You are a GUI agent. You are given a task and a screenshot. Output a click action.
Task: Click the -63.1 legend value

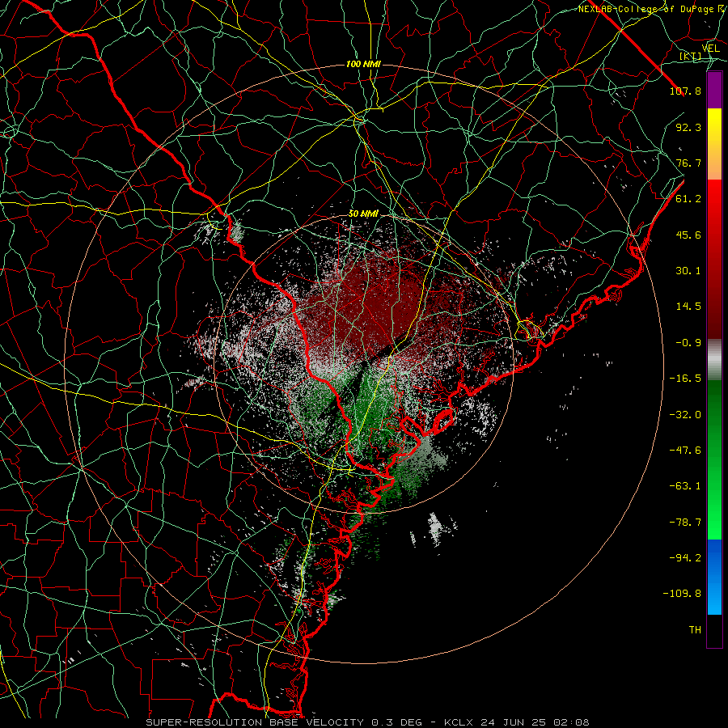685,486
